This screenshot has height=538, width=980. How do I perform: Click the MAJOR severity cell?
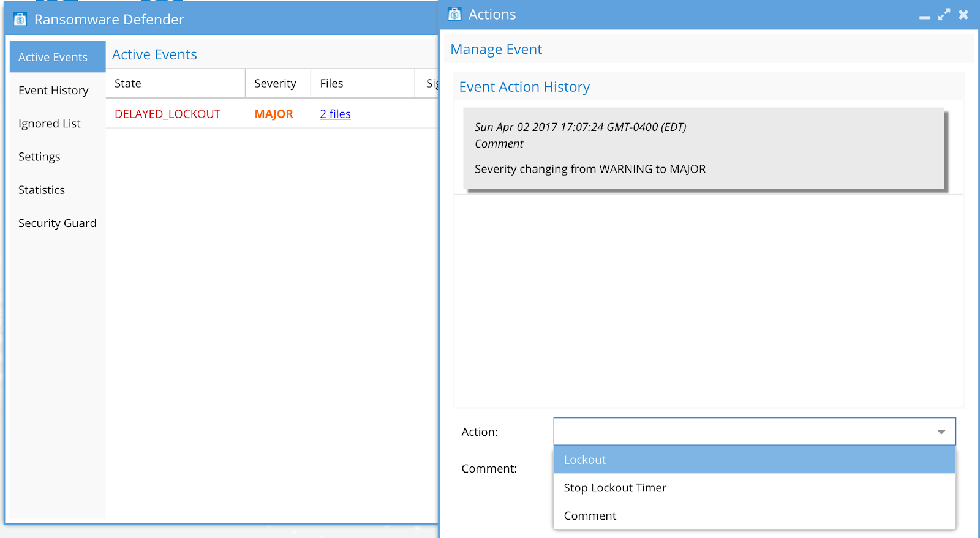[x=274, y=114]
